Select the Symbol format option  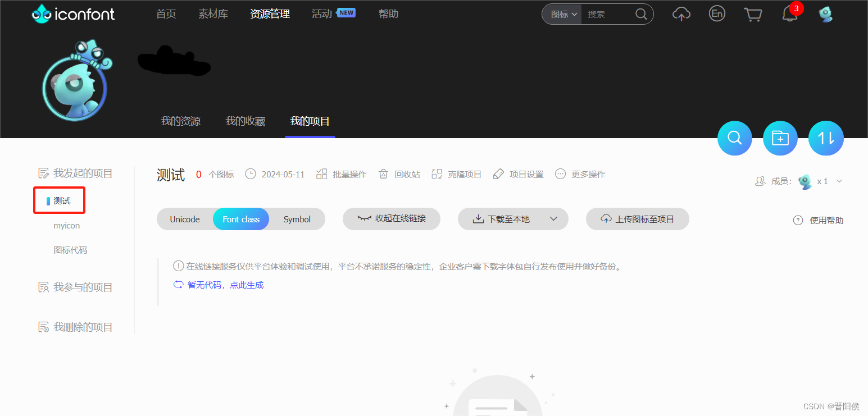pyautogui.click(x=297, y=219)
